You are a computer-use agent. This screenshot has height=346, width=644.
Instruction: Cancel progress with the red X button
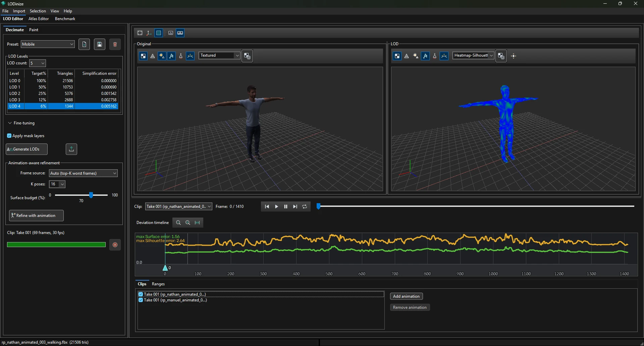coord(115,245)
